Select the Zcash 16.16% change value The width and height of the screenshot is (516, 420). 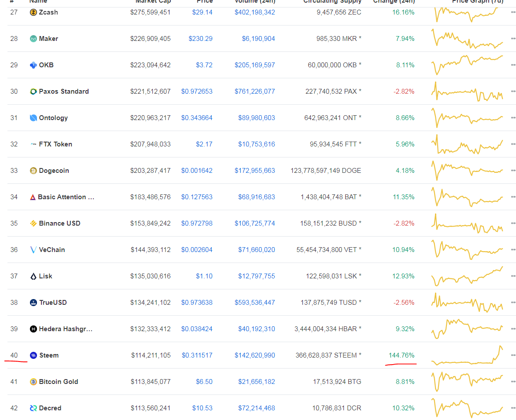(403, 12)
